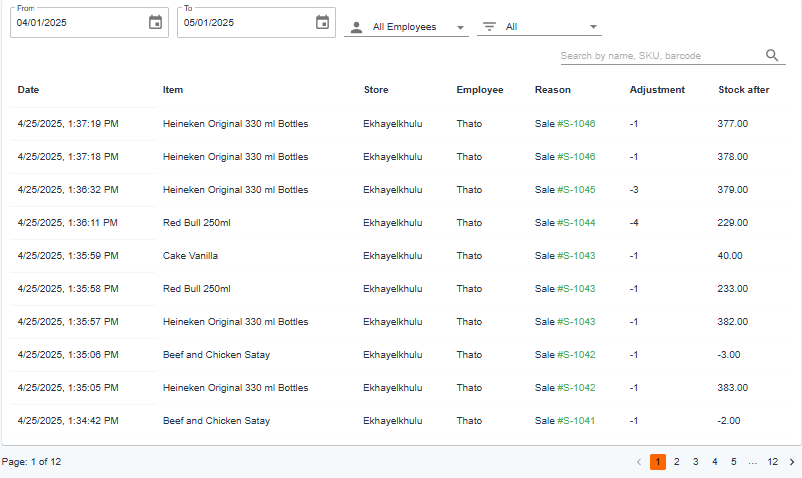Open the To date calendar picker
Screen dimensions: 802x478
coord(322,22)
